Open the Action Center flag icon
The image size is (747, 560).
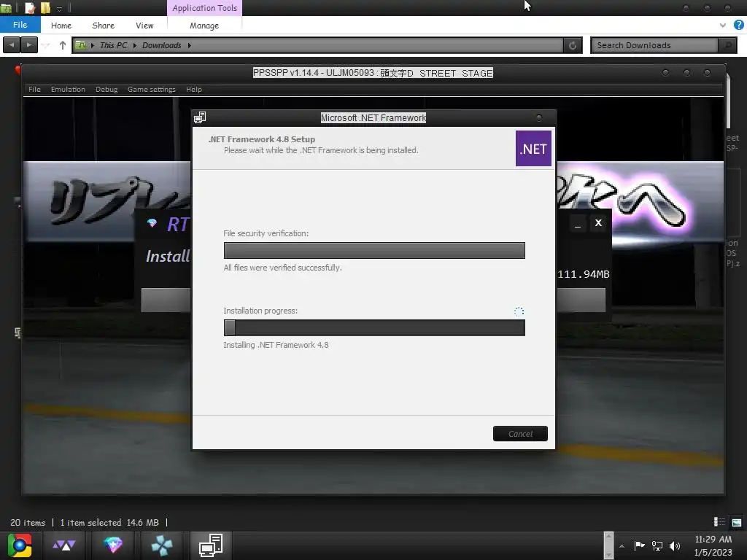coord(639,545)
